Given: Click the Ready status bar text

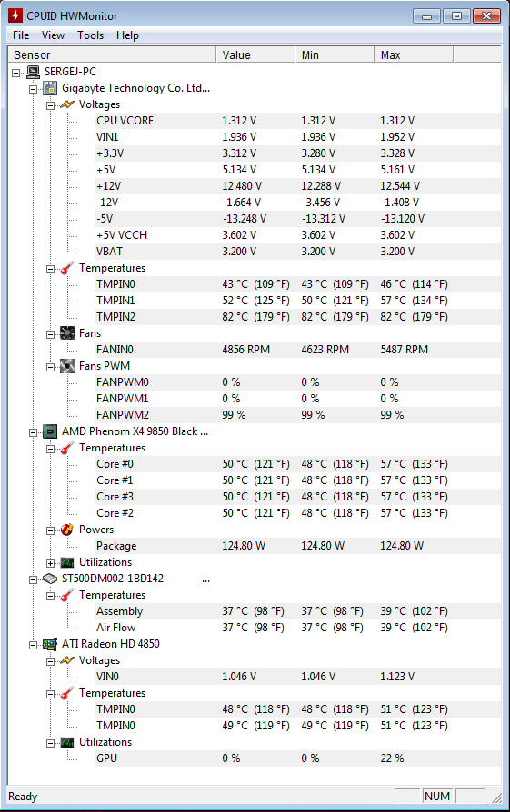Looking at the screenshot, I should [23, 797].
